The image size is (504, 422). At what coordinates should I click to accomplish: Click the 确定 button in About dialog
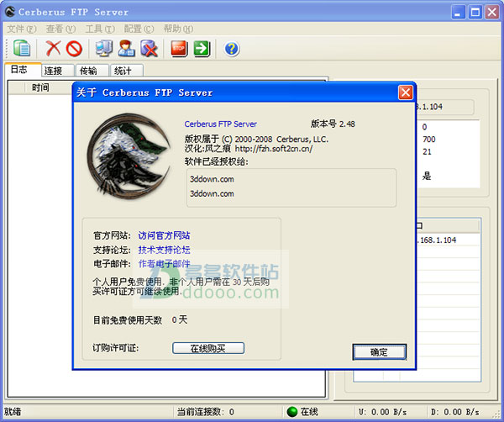coord(380,352)
